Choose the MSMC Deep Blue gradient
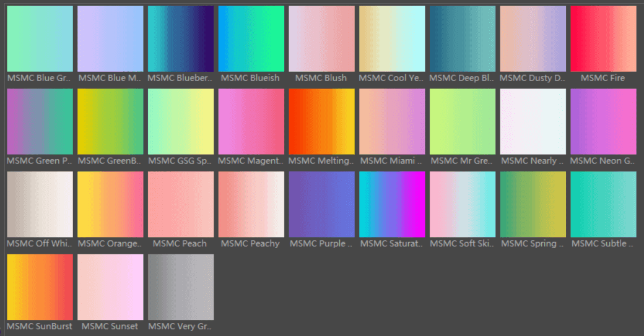Image resolution: width=644 pixels, height=336 pixels. [463, 39]
